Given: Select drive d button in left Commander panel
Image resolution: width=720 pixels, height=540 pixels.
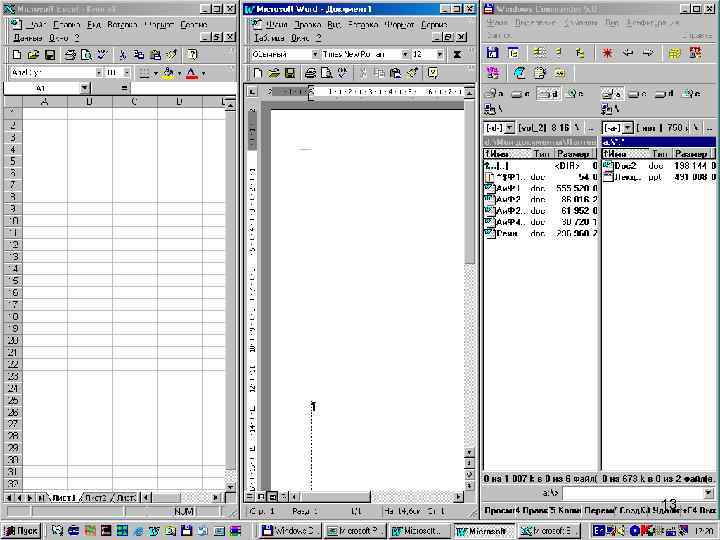Looking at the screenshot, I should [x=549, y=94].
